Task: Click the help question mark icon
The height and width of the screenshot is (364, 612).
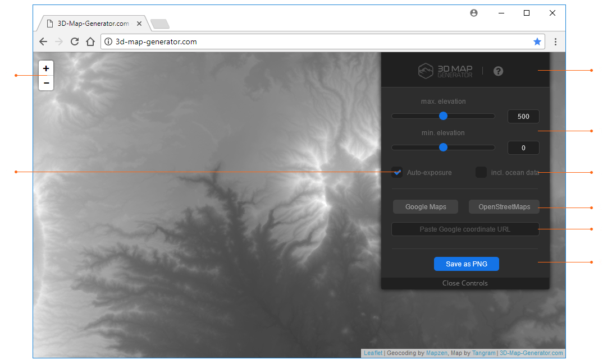Action: click(498, 71)
